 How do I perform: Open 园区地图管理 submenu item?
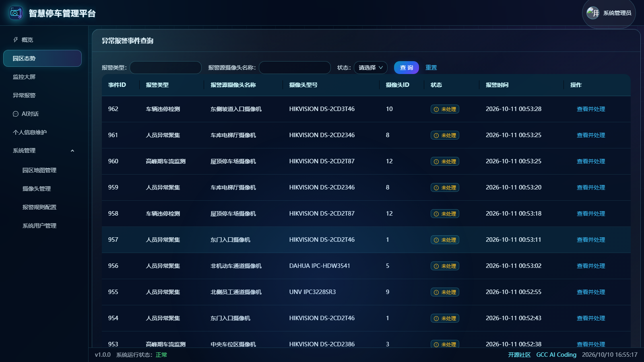(x=42, y=170)
